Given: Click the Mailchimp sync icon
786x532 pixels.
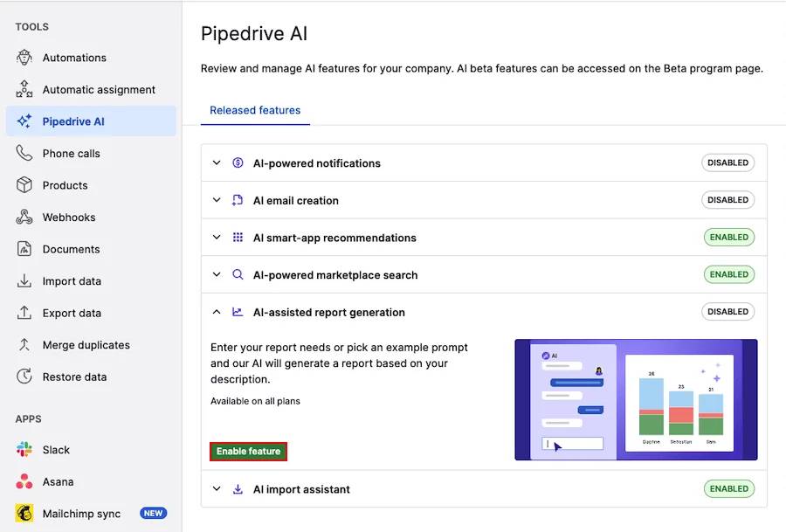Looking at the screenshot, I should coord(24,514).
